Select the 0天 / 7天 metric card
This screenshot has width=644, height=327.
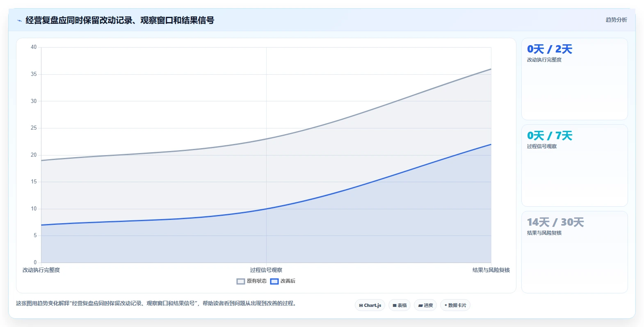coord(574,166)
